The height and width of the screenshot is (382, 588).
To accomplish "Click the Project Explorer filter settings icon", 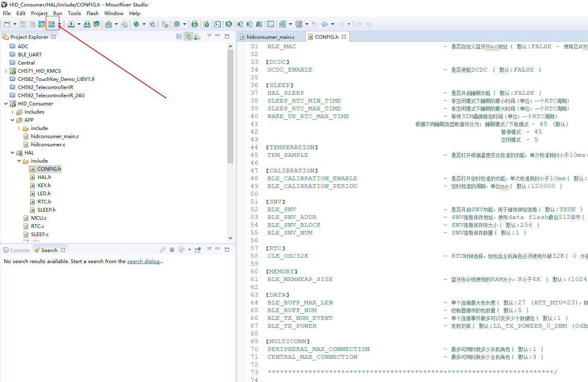I will (x=197, y=36).
